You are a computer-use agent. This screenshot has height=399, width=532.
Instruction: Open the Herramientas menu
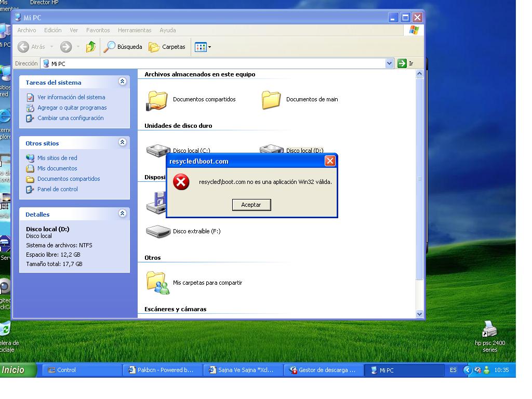[x=135, y=30]
